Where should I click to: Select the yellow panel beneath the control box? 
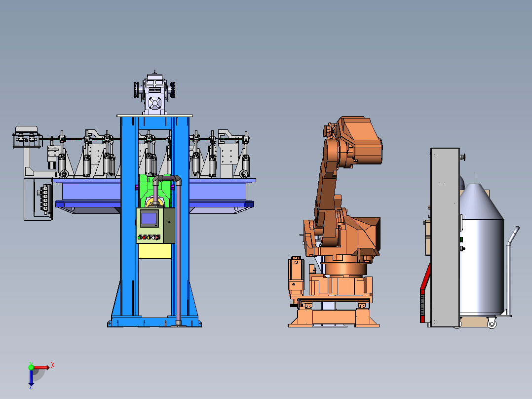(155, 251)
